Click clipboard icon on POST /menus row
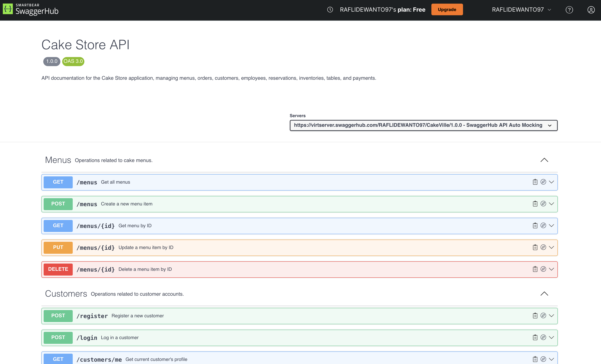Viewport: 601px width, 364px height. pyautogui.click(x=535, y=204)
